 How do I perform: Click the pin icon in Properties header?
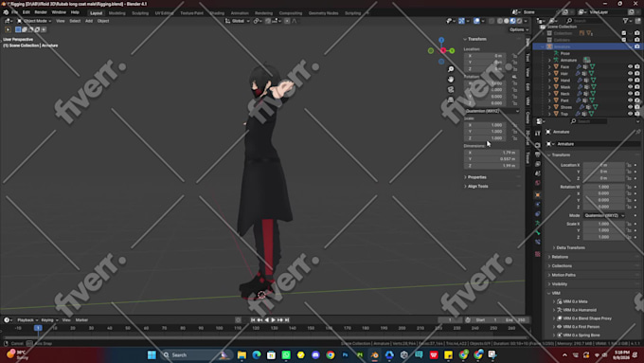pos(637,132)
